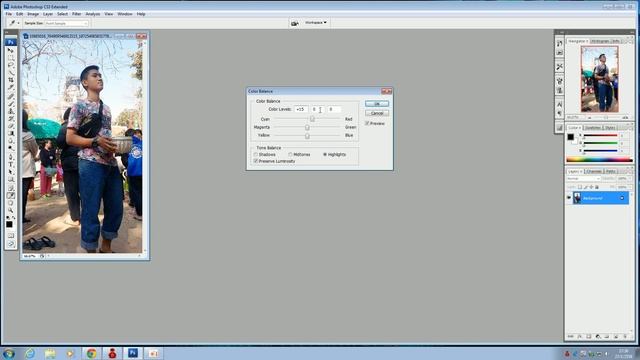640x360 pixels.
Task: Select the Path Selection tool
Action: click(11, 172)
